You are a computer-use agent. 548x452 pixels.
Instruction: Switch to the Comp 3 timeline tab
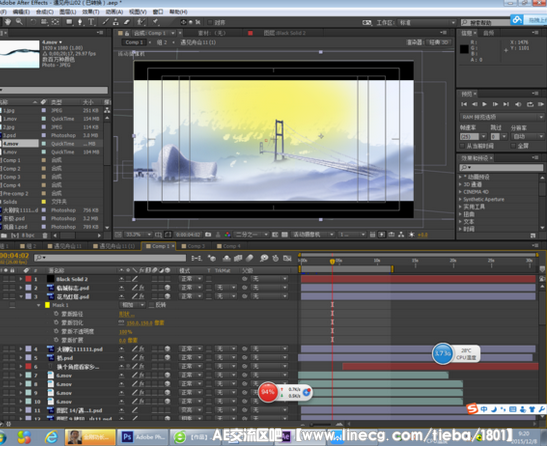pyautogui.click(x=193, y=246)
